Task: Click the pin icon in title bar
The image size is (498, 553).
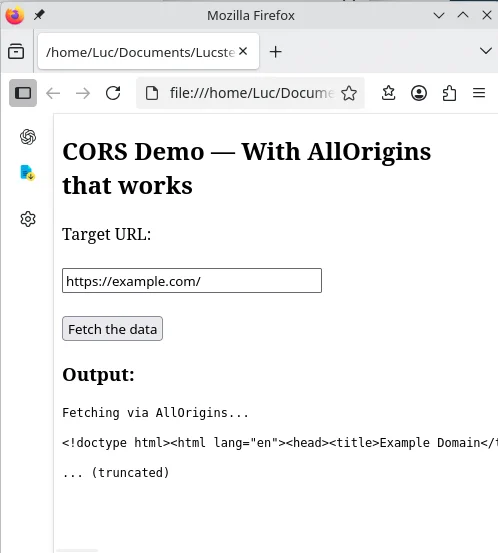Action: (39, 15)
